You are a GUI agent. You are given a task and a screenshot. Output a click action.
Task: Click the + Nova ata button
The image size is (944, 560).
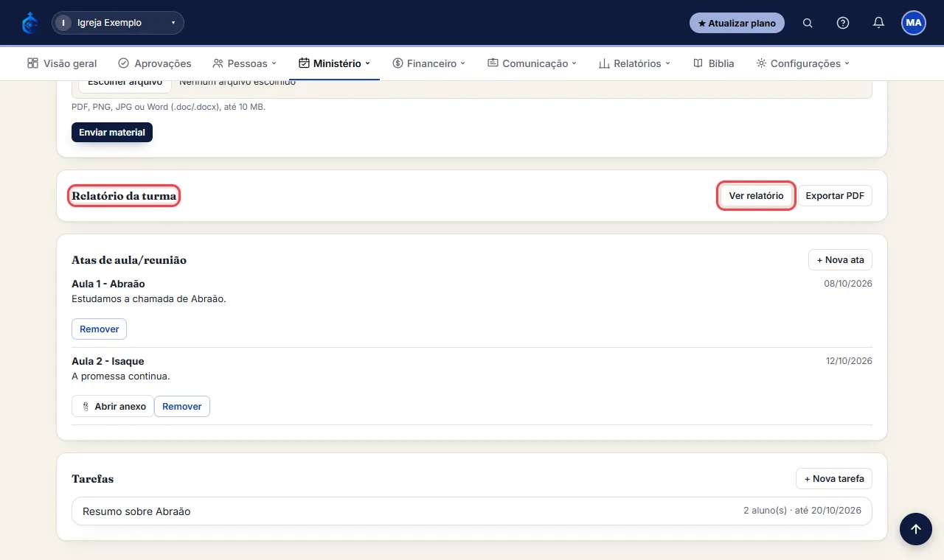[x=840, y=260]
